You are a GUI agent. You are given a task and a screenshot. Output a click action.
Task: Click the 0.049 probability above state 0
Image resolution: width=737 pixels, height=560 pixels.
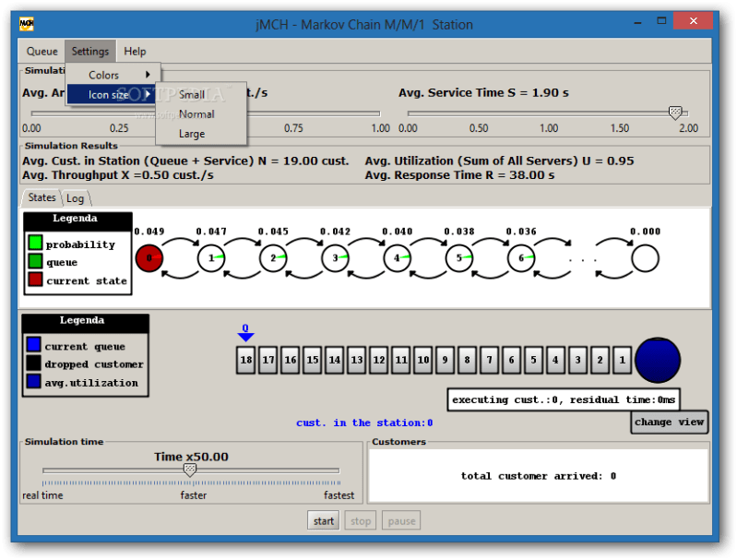(x=149, y=232)
